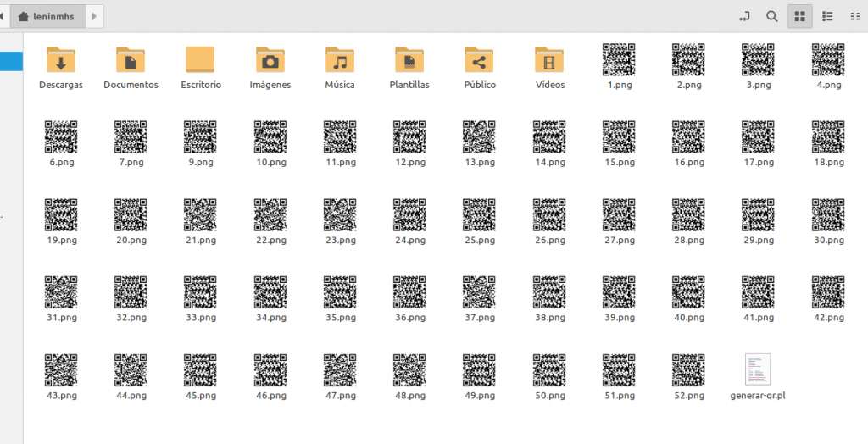The width and height of the screenshot is (868, 444).
Task: Select the 39.png QR thumbnail
Action: pyautogui.click(x=619, y=292)
